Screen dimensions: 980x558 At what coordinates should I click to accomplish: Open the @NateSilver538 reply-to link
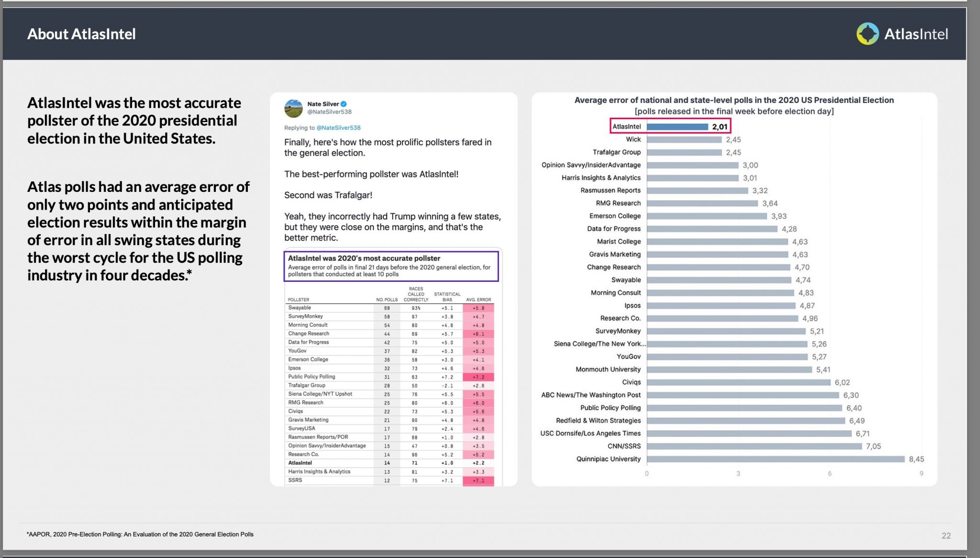coord(338,128)
